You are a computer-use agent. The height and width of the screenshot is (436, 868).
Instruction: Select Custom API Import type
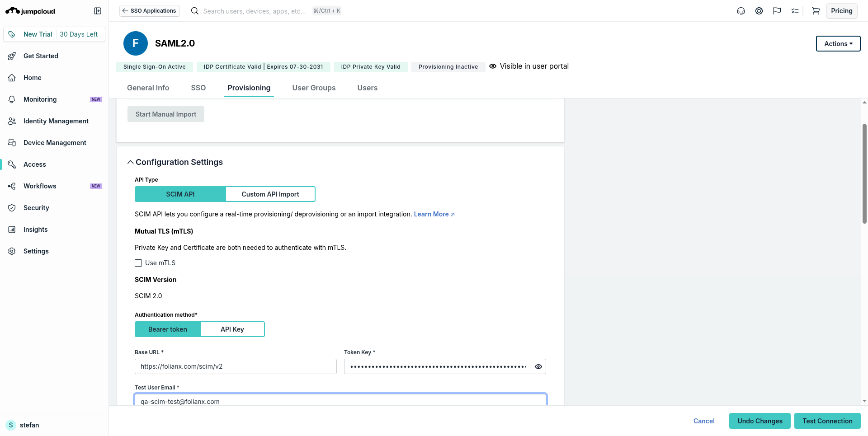coord(270,194)
